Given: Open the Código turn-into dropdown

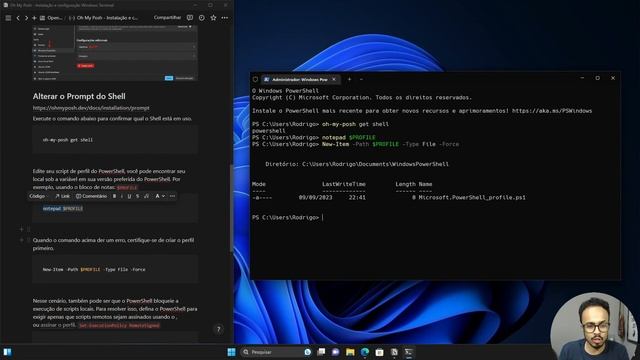Looking at the screenshot, I should click(38, 196).
